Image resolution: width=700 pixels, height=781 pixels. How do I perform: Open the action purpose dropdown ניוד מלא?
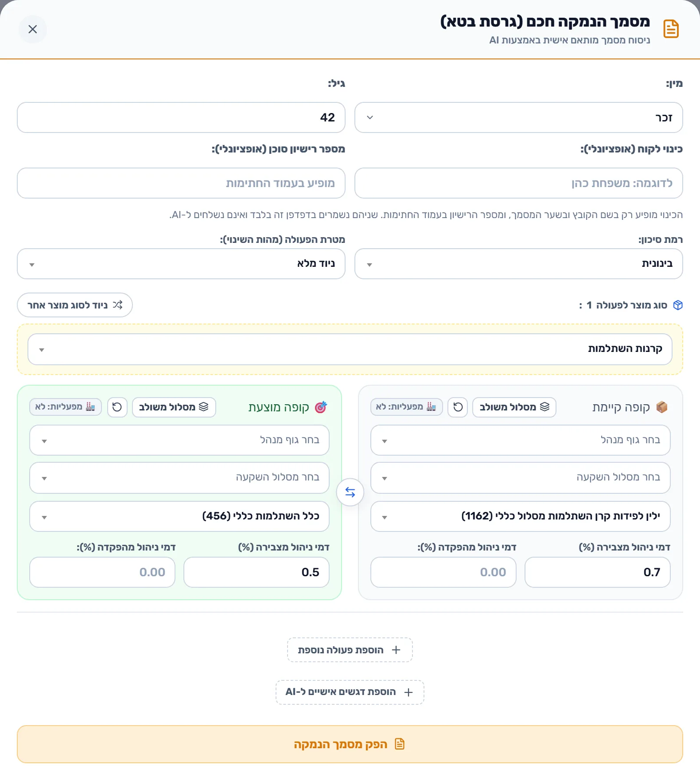[x=181, y=264]
